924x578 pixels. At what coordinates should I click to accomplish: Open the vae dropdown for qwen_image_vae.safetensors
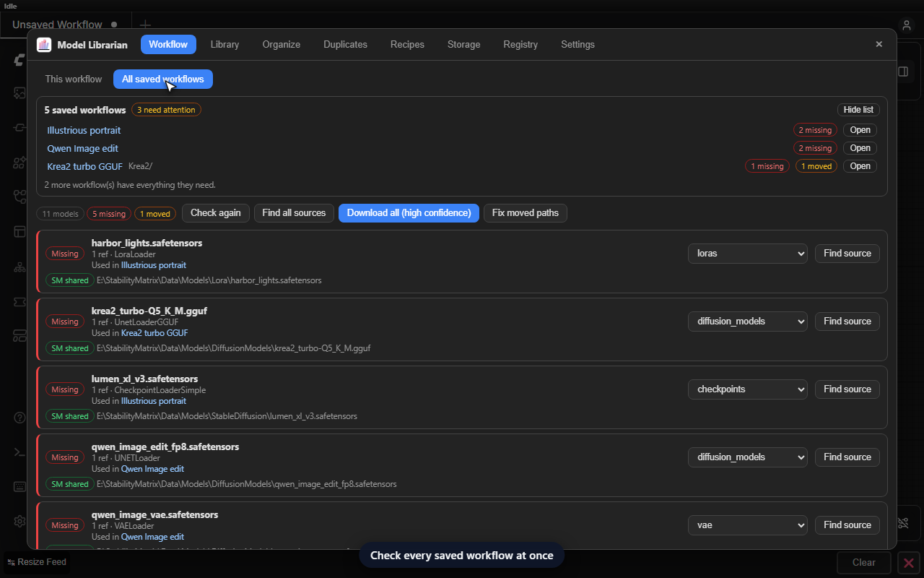pyautogui.click(x=748, y=525)
